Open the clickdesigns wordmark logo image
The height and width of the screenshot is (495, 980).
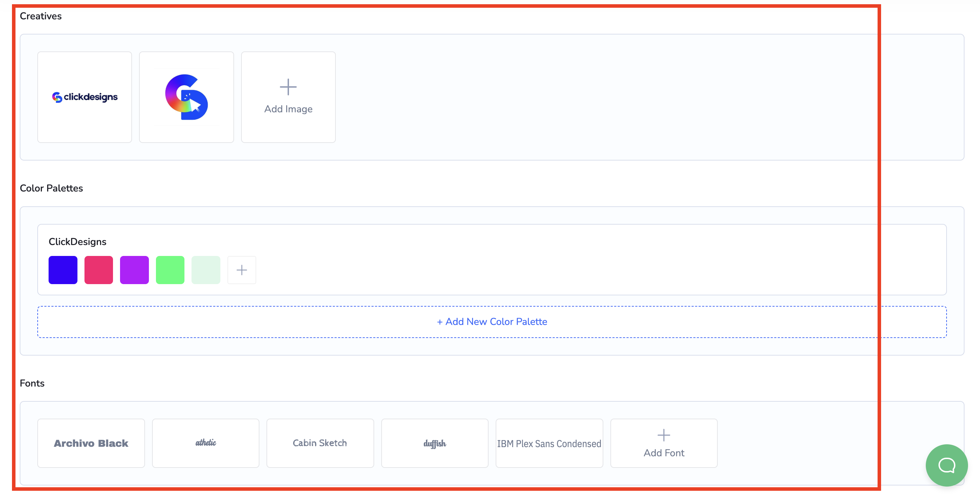click(84, 97)
